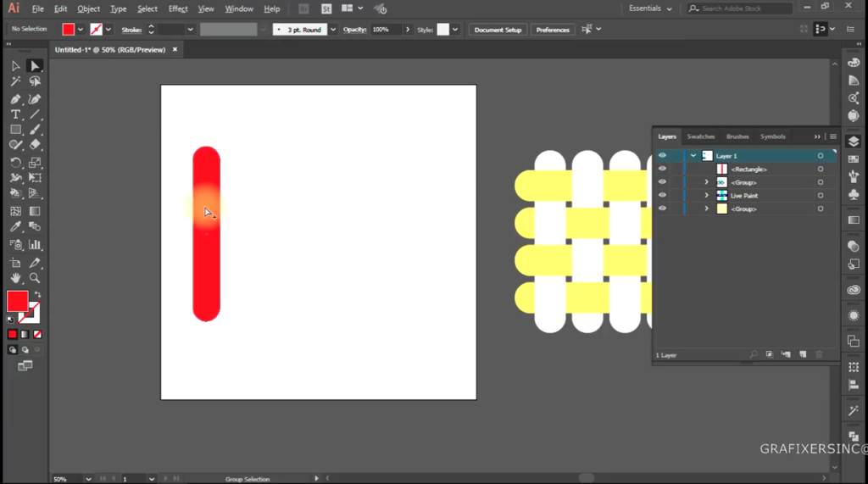Screen dimensions: 868x484
Task: Click the Delete Selection trash icon
Action: [x=820, y=354]
